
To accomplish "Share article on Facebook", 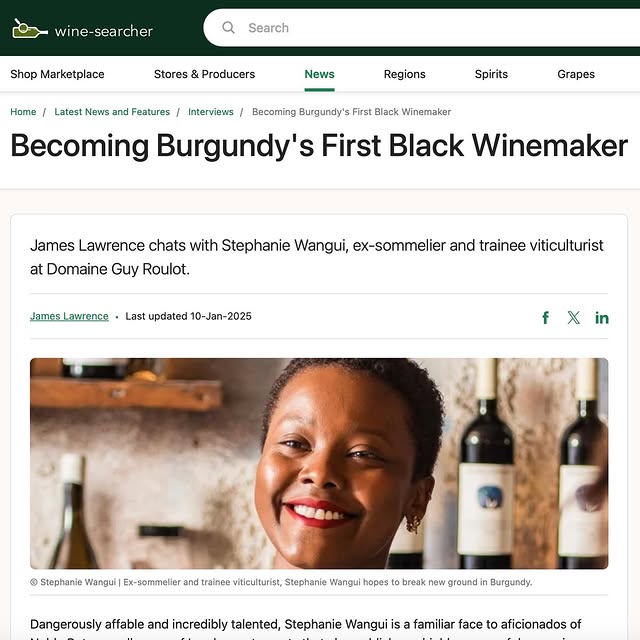I will pyautogui.click(x=545, y=317).
